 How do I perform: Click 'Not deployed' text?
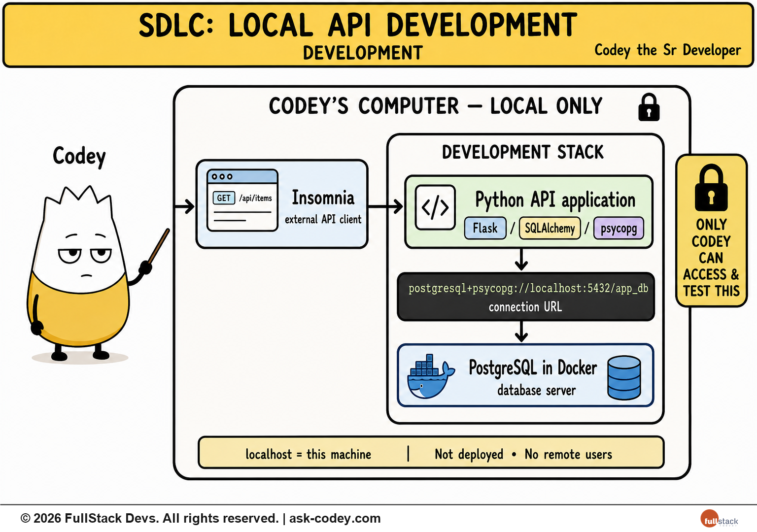(469, 454)
